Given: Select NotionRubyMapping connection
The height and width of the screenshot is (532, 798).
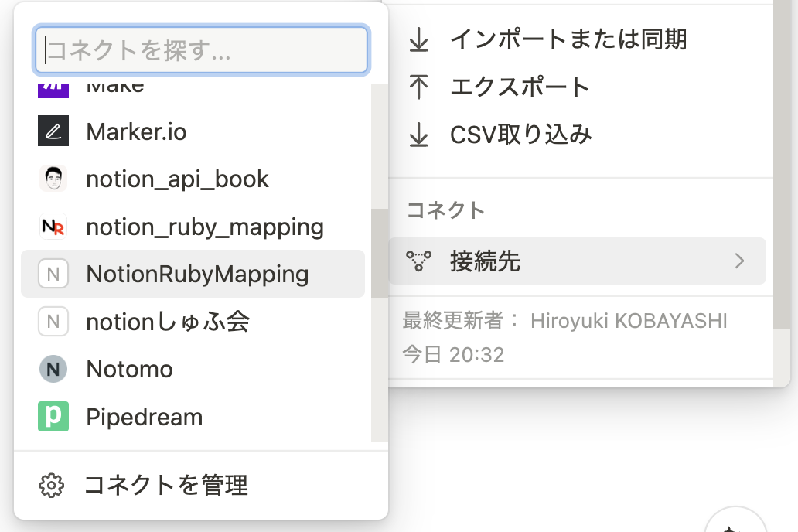Looking at the screenshot, I should (193, 274).
